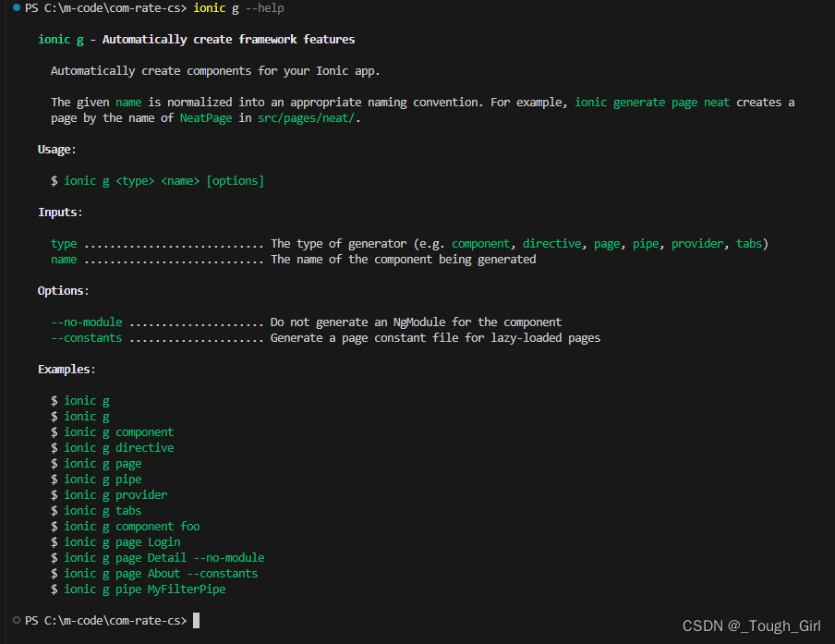Click the text 'Do not generate an NgModule for the component'
835x644 pixels.
(416, 322)
